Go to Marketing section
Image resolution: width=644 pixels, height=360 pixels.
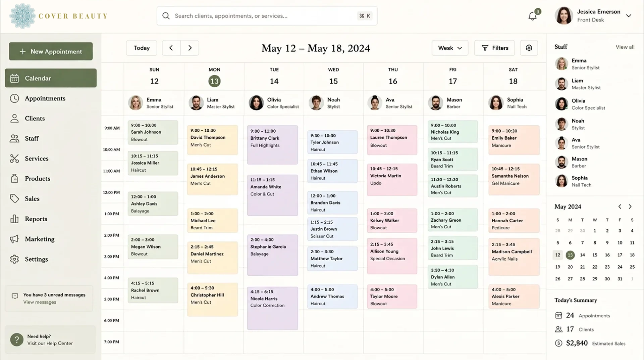[51, 239]
